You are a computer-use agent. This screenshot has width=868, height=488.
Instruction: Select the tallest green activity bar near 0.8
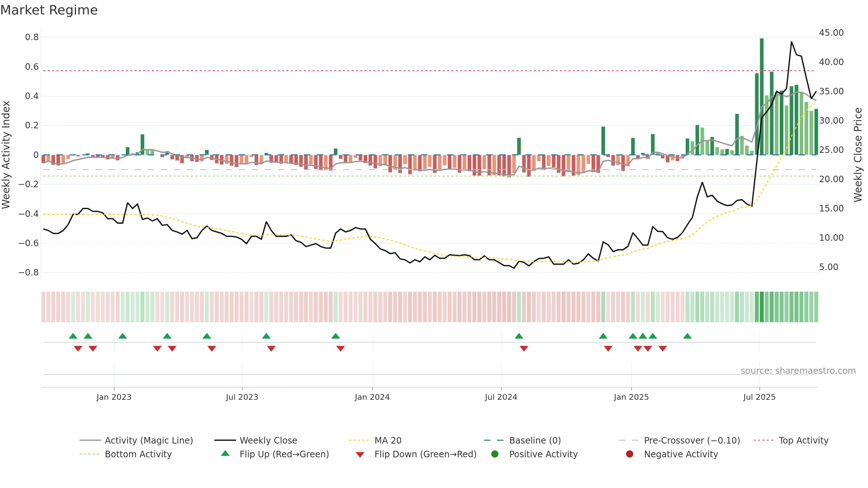tap(762, 97)
